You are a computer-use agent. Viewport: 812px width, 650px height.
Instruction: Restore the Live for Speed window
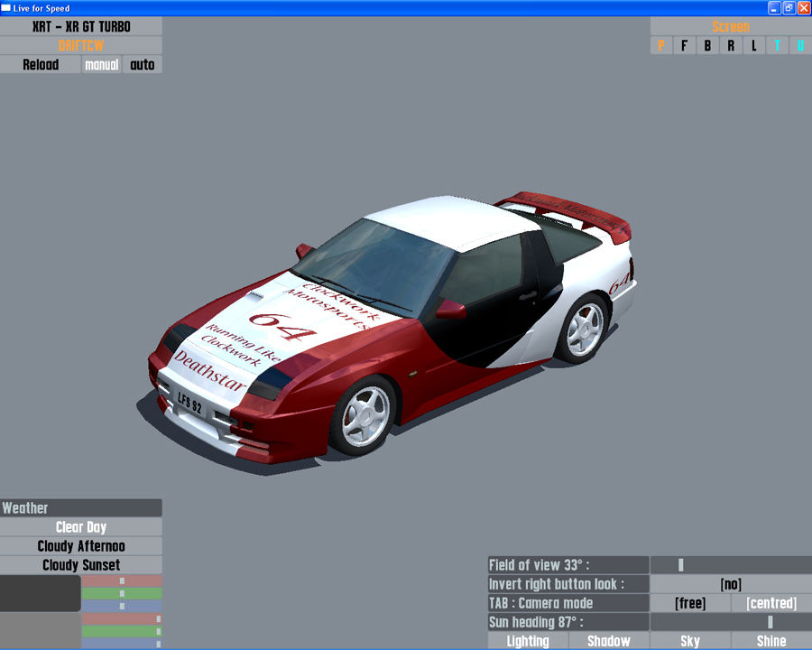(789, 8)
